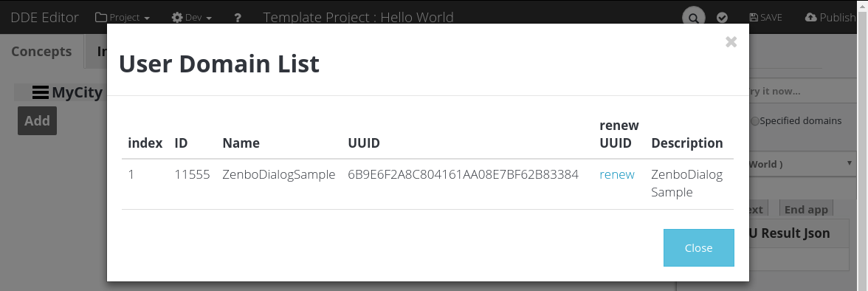Select the UUID value text in table

[464, 174]
